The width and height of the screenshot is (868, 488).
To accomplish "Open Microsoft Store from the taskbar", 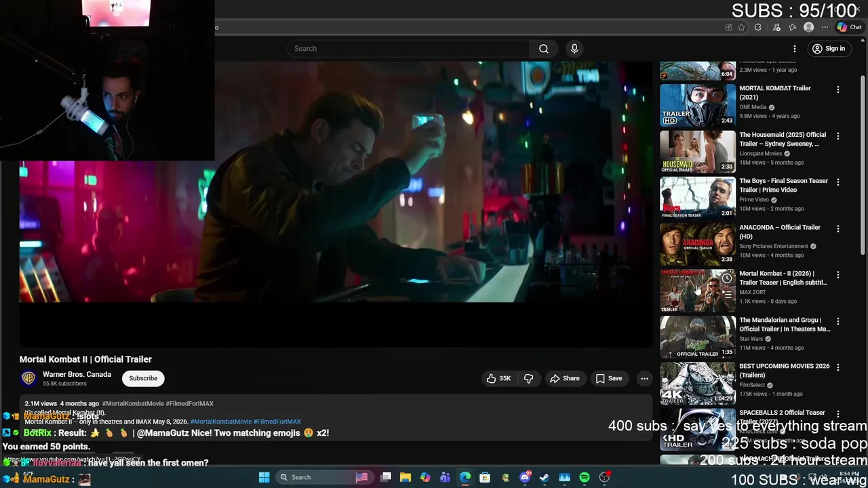I will tap(485, 477).
